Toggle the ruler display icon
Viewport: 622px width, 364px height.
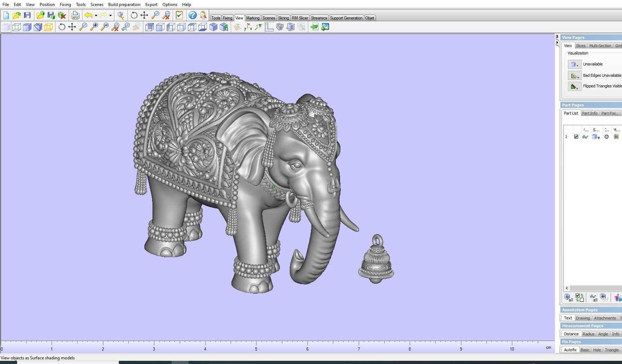click(x=269, y=27)
